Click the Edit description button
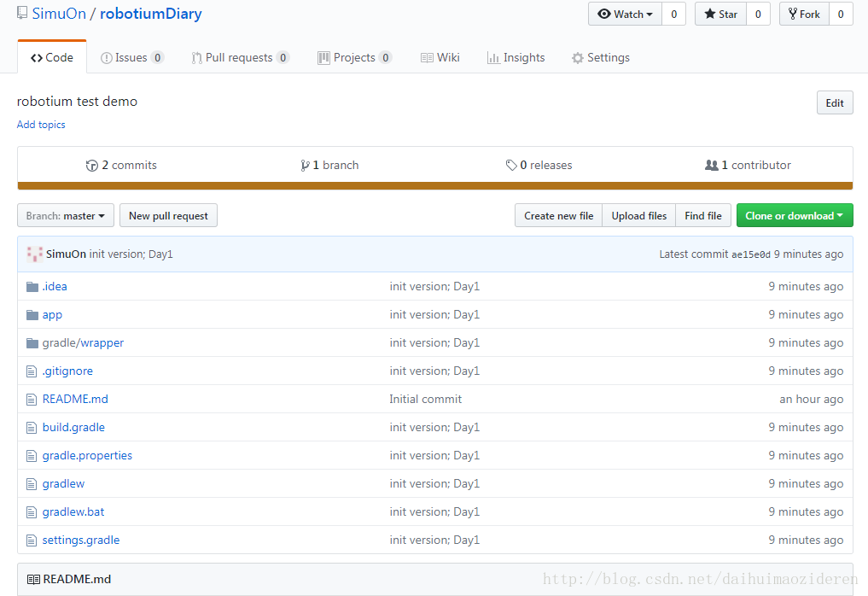The image size is (868, 596). click(835, 103)
